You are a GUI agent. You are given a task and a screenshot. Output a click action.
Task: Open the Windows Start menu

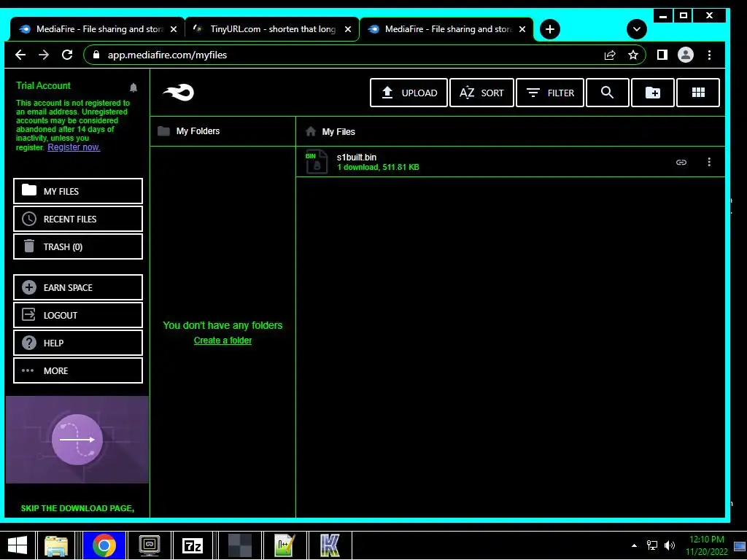point(18,545)
